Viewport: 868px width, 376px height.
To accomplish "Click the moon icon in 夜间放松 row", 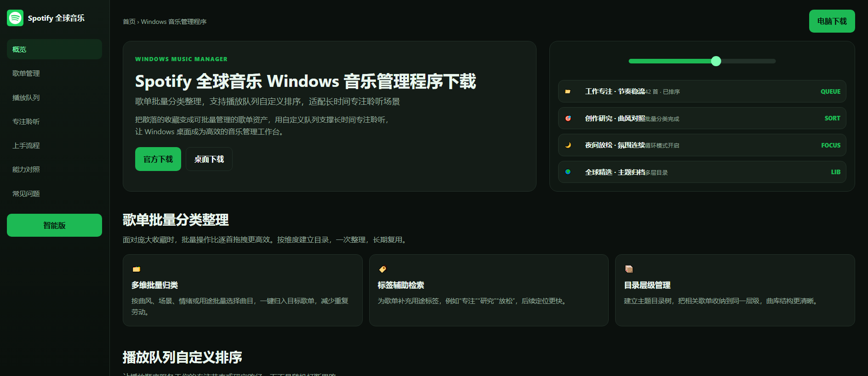I will [568, 145].
